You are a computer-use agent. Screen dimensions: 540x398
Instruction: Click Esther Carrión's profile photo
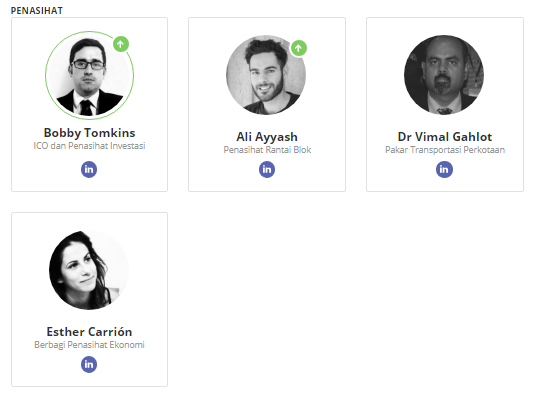(x=89, y=270)
